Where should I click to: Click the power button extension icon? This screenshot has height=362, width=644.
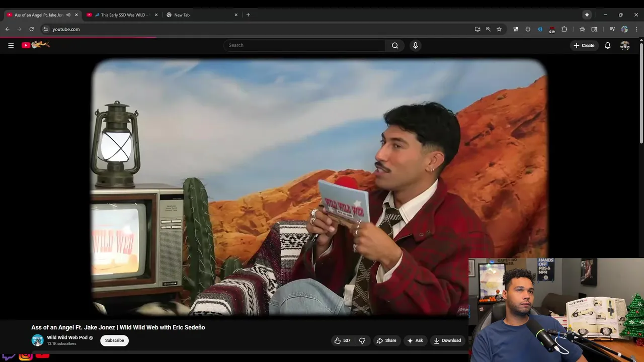pyautogui.click(x=528, y=29)
